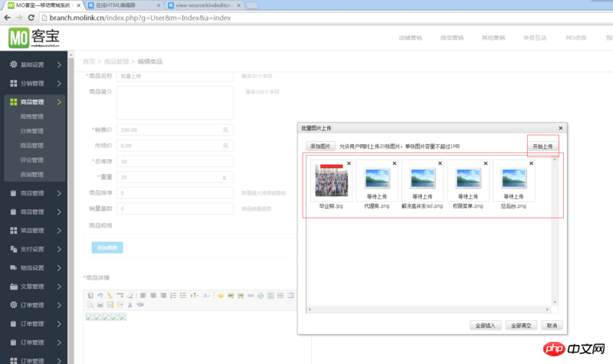Select the 毕业照.jpg thumbnail
Viewport: 613px width, 364px height.
332,181
